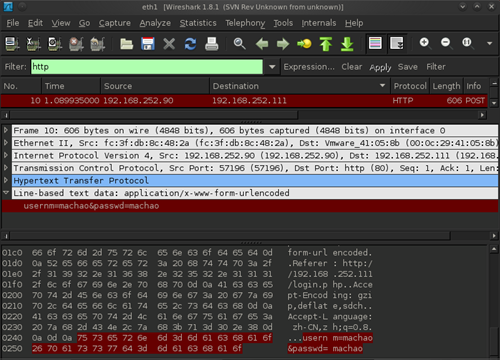Open toolbar overflow arrow
500x360 pixels.
coord(490,43)
